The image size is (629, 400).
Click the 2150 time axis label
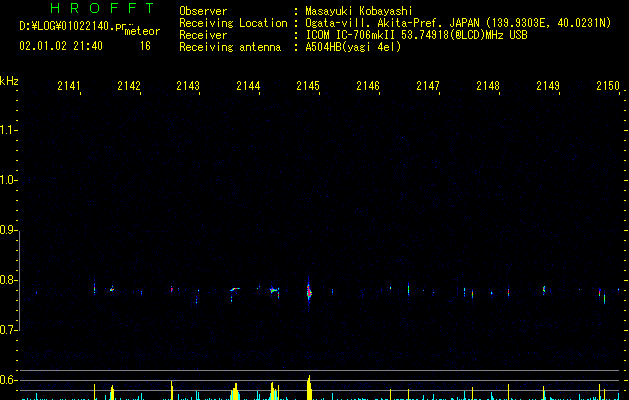[x=608, y=85]
